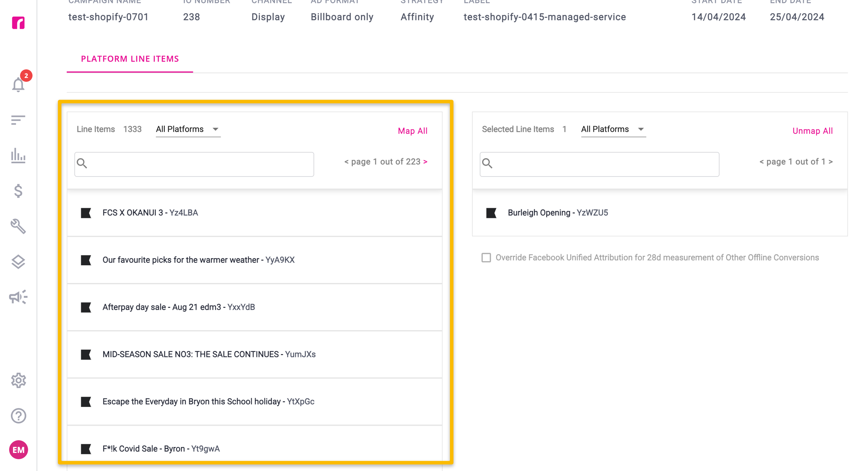Open the EM user avatar
Image resolution: width=868 pixels, height=471 pixels.
pyautogui.click(x=18, y=450)
